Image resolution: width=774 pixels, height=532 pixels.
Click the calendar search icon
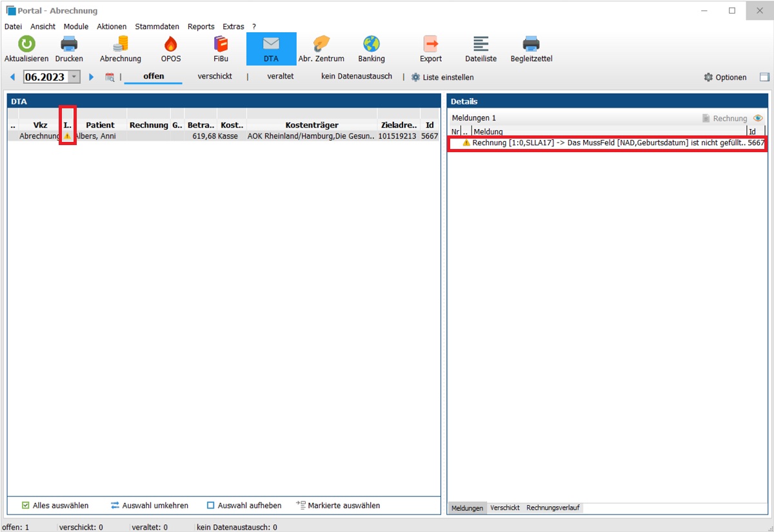click(x=110, y=77)
